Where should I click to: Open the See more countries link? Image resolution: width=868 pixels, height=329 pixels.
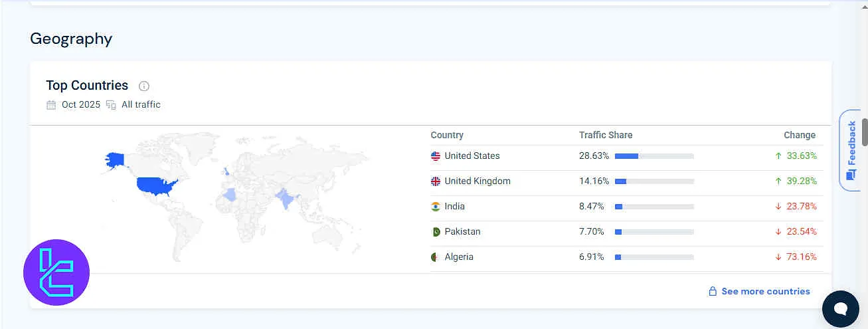click(x=765, y=292)
